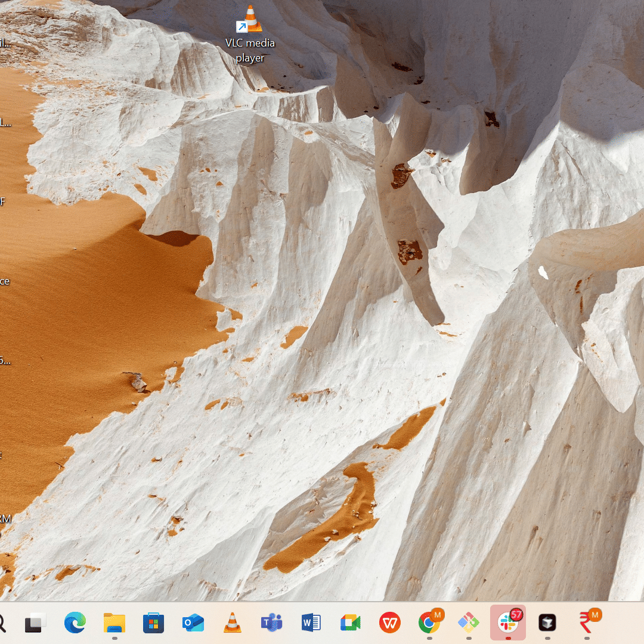The image size is (644, 644).
Task: Open WPS Office from the taskbar
Action: tap(390, 623)
